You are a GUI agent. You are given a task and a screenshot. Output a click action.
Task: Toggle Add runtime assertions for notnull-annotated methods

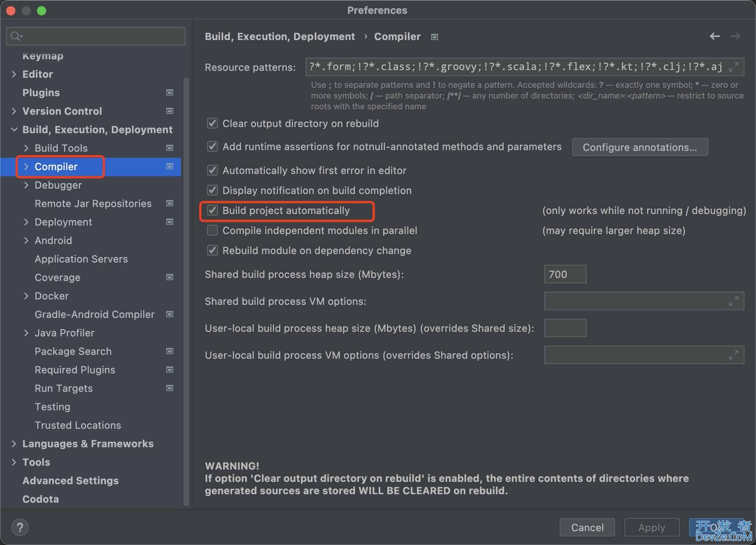pyautogui.click(x=212, y=146)
